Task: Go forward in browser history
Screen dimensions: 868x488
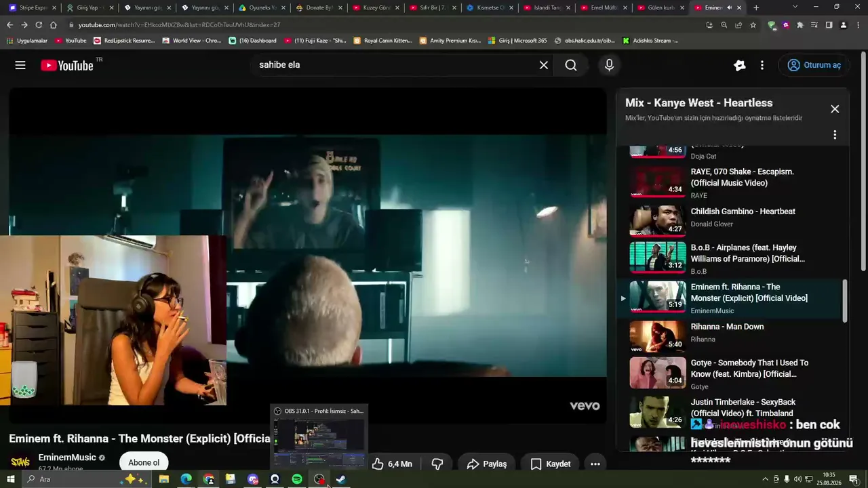Action: [24, 25]
